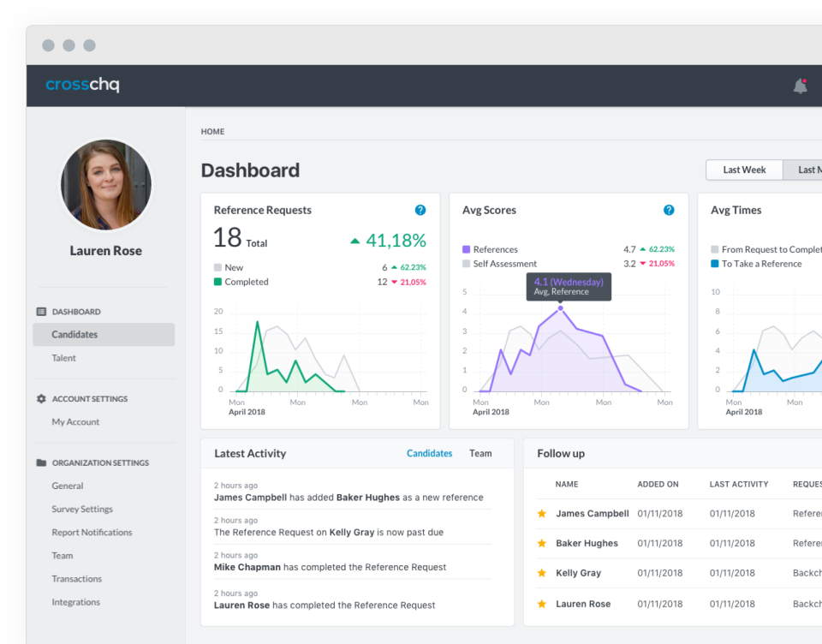Select the Last Week range button

coord(744,170)
